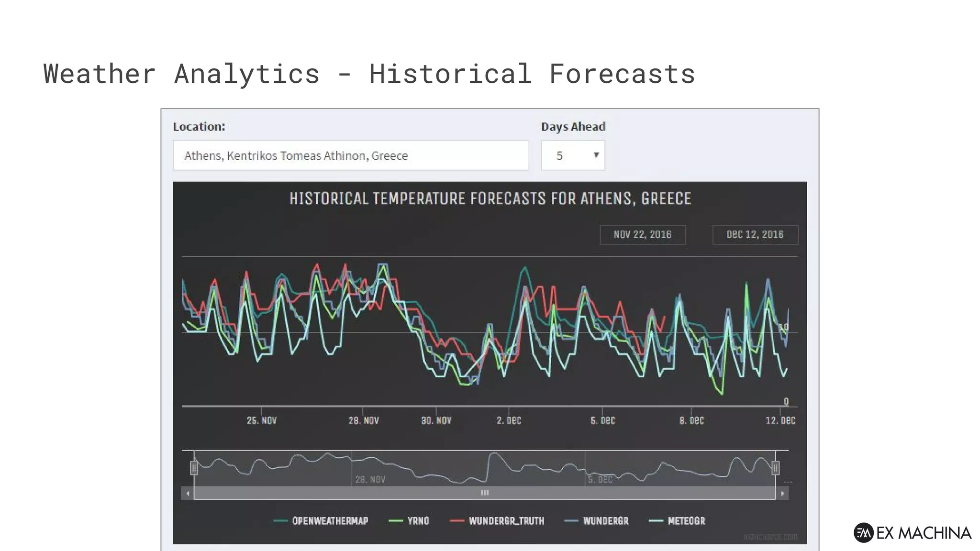This screenshot has width=980, height=551.
Task: Grab the right navigator range handle
Action: (776, 468)
